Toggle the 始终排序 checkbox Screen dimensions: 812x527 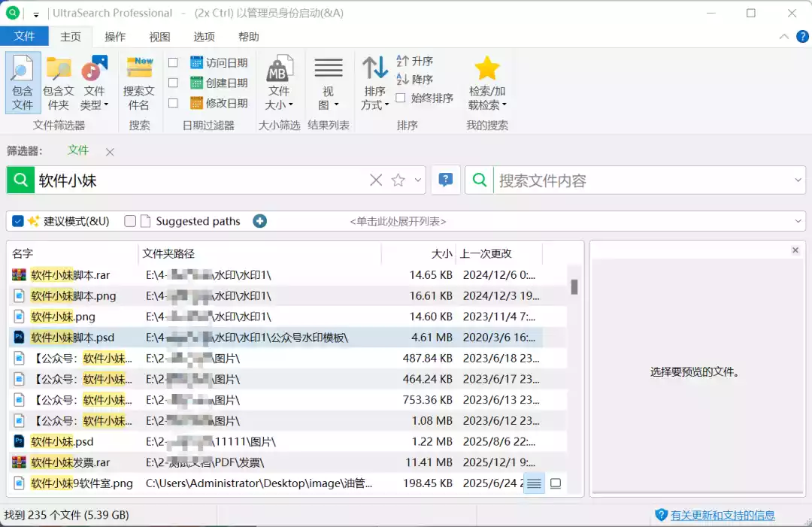[x=401, y=98]
